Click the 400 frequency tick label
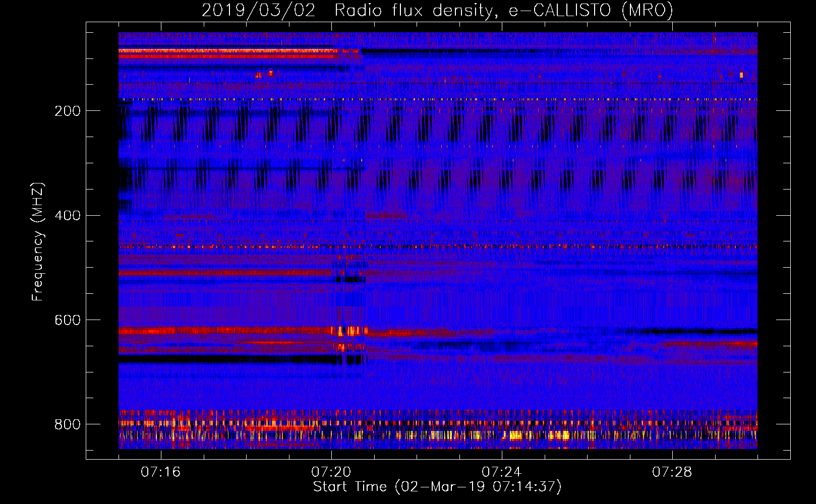Viewport: 816px width, 504px height. click(68, 216)
